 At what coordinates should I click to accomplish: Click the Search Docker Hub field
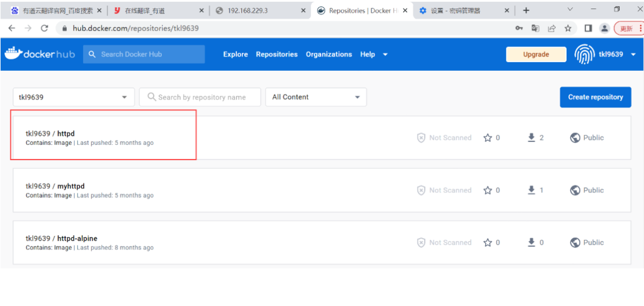(x=144, y=54)
